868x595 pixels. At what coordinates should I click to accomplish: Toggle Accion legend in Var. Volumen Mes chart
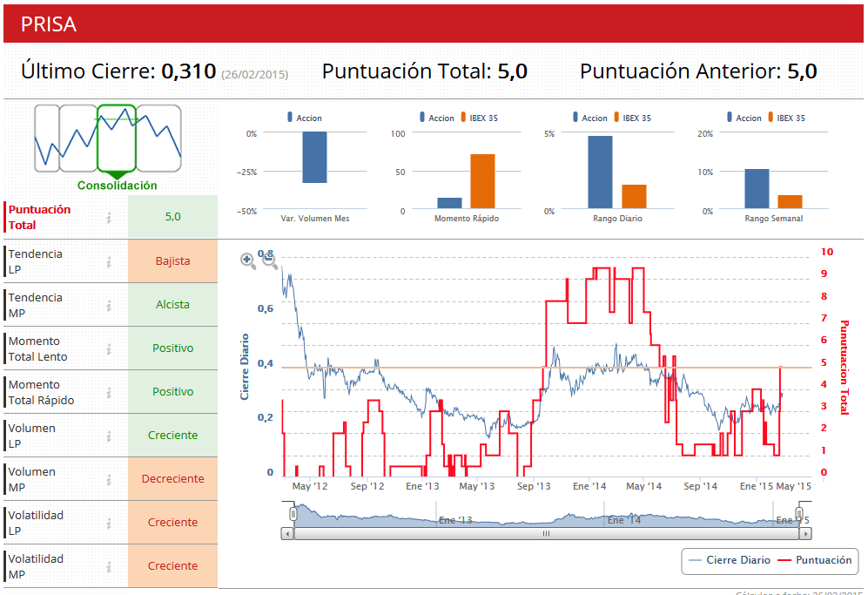[305, 118]
